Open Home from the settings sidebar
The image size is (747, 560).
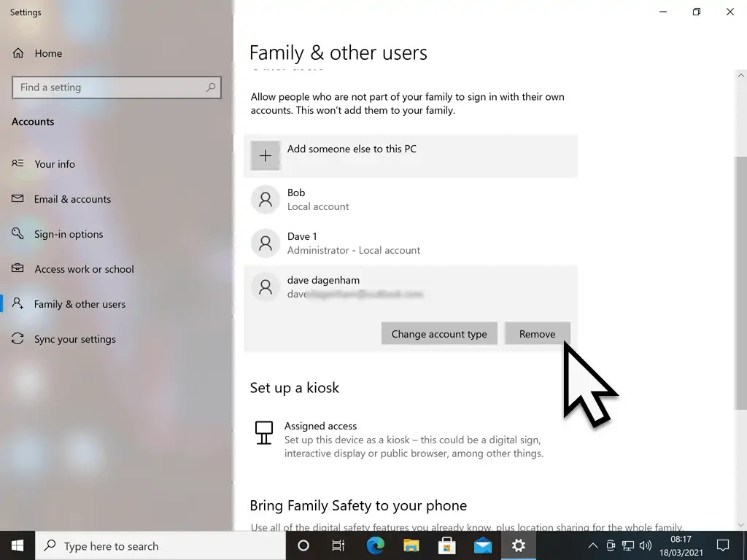(x=48, y=53)
